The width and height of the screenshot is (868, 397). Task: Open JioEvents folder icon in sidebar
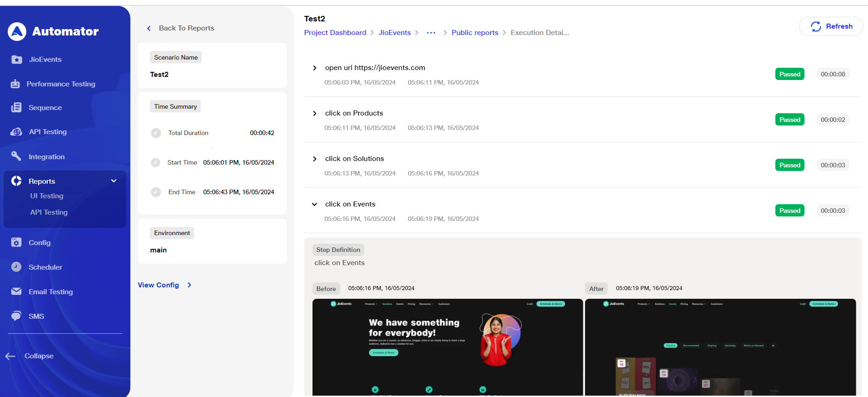pyautogui.click(x=17, y=60)
